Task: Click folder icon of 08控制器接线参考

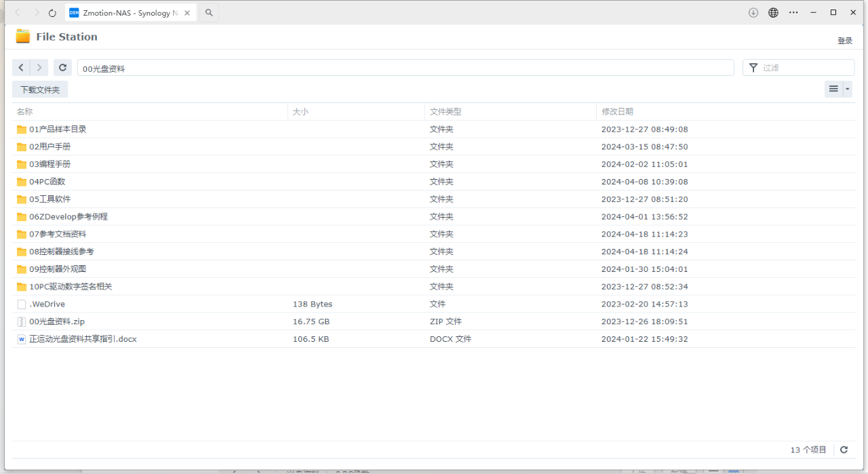Action: (x=22, y=252)
